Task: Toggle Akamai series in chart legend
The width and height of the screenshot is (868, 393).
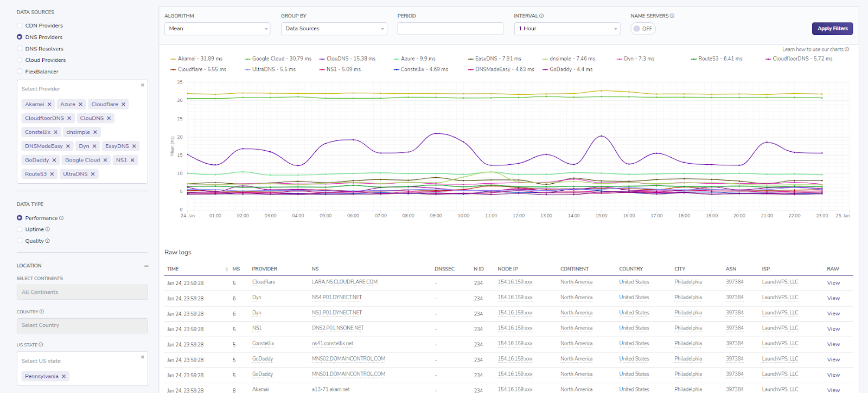Action: pos(196,59)
